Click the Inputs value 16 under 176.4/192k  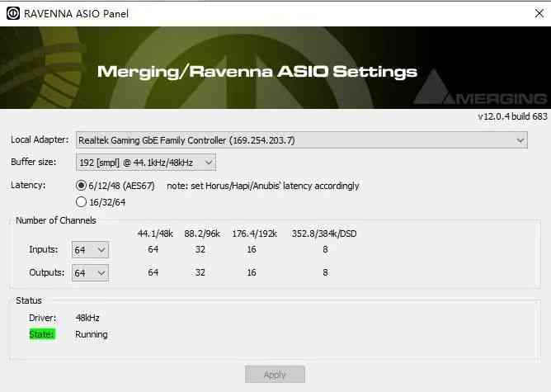point(252,249)
